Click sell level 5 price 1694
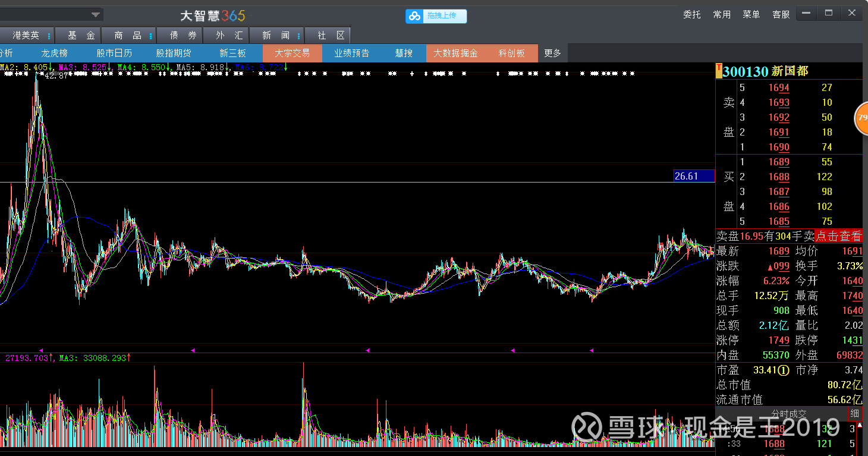Screen dimensions: 868x456 (x=779, y=87)
